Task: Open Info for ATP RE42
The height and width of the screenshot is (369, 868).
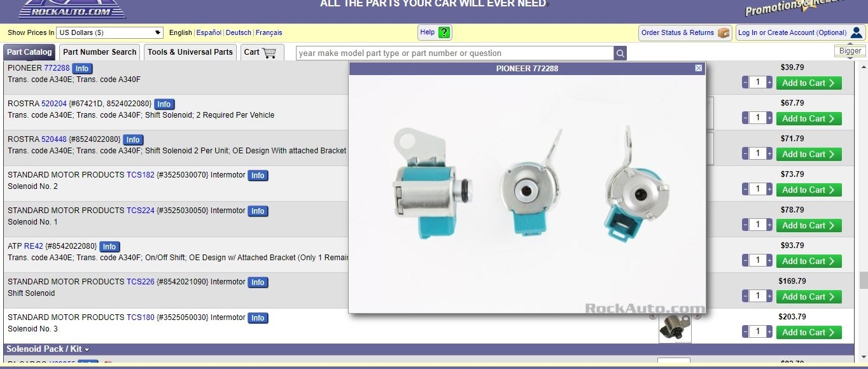Action: 109,247
